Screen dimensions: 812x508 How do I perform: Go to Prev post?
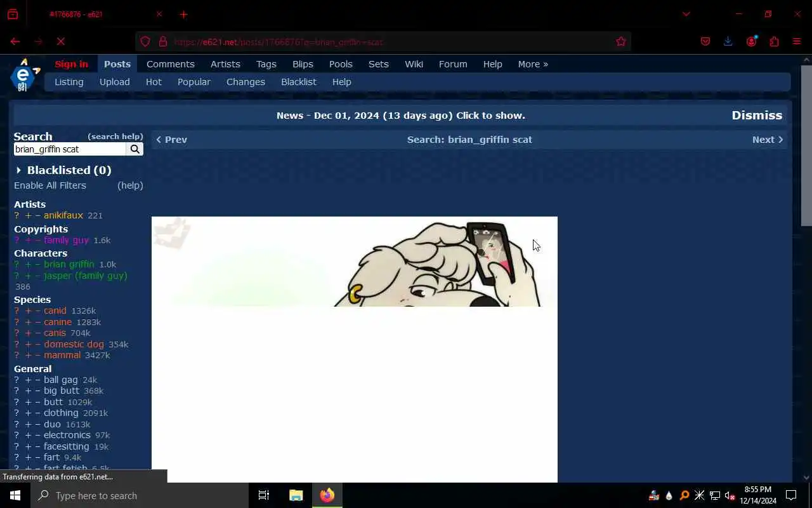[x=171, y=140]
